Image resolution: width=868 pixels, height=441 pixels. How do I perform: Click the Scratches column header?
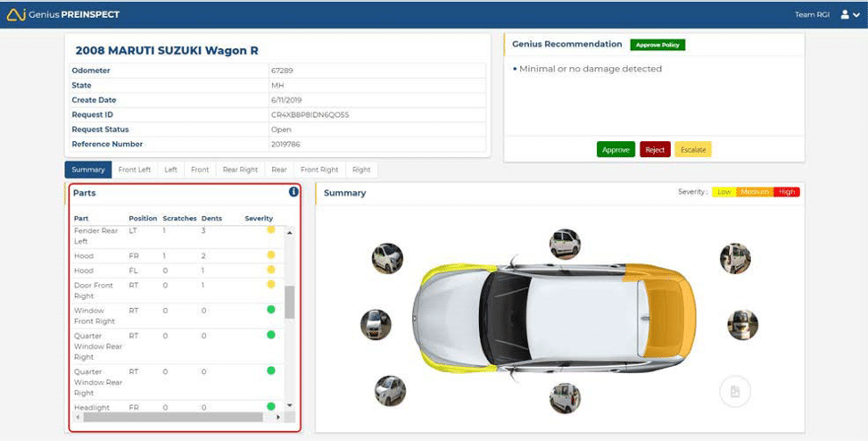pos(180,219)
